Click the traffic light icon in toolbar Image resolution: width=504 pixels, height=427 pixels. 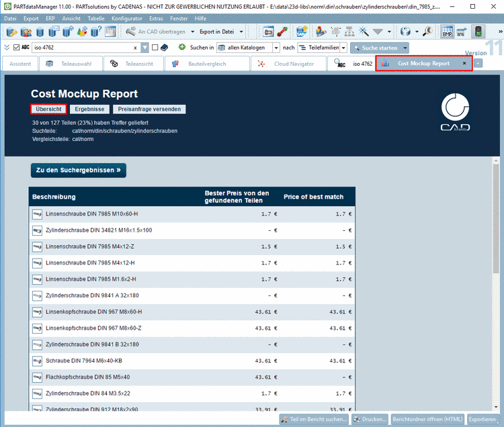pos(478,32)
